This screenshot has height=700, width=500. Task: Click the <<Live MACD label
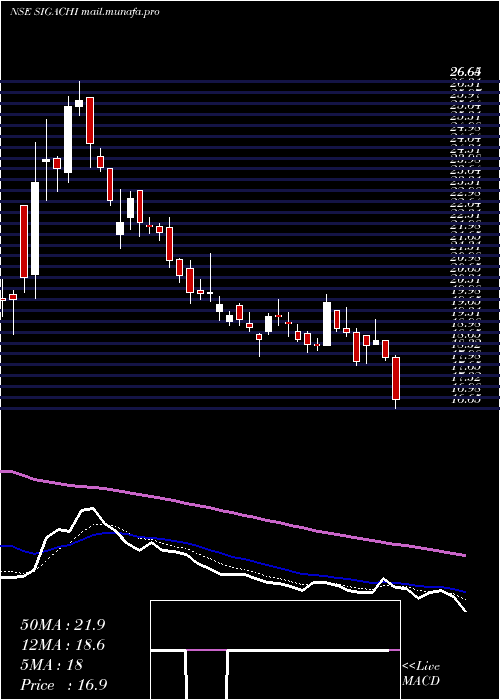click(421, 674)
